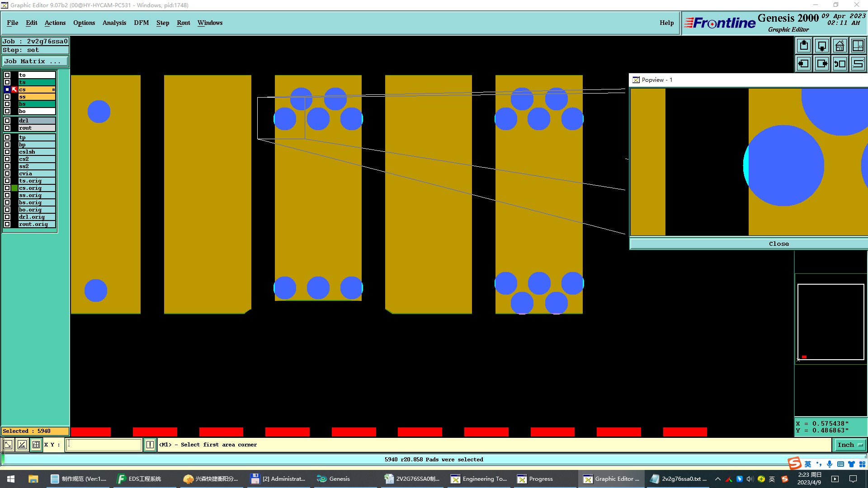
Task: Open the Inch units dropdown
Action: point(850,445)
